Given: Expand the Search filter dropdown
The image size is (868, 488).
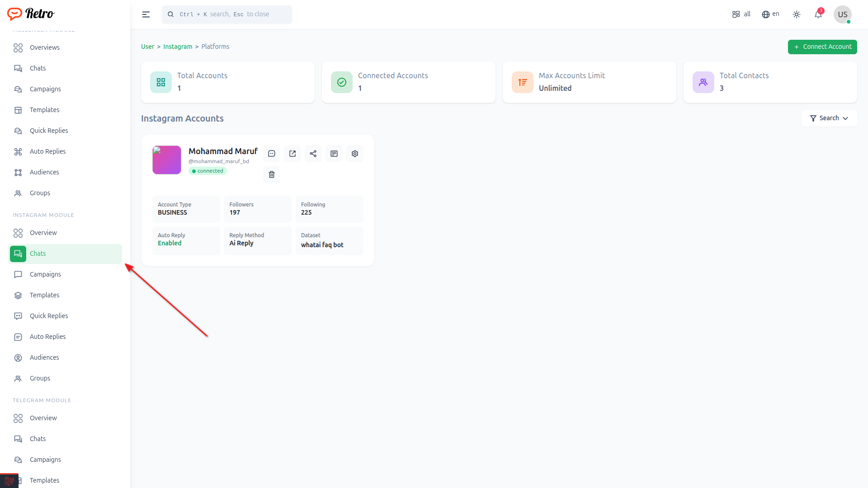Looking at the screenshot, I should 829,118.
